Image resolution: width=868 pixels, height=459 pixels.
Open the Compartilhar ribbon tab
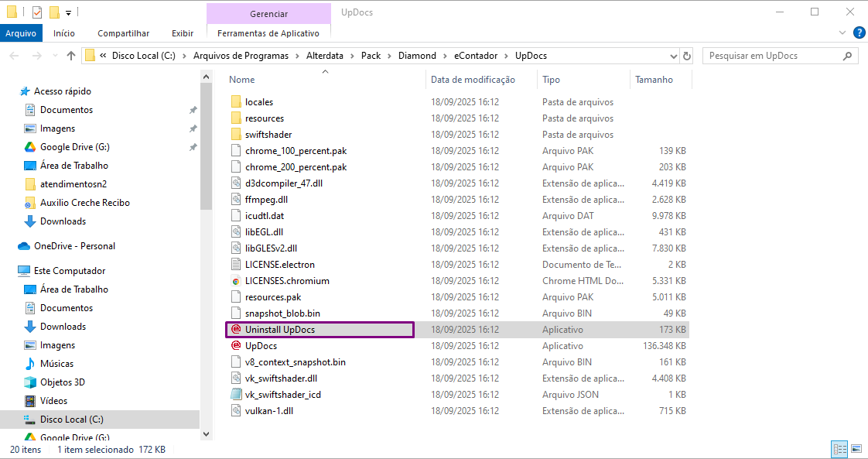point(124,33)
